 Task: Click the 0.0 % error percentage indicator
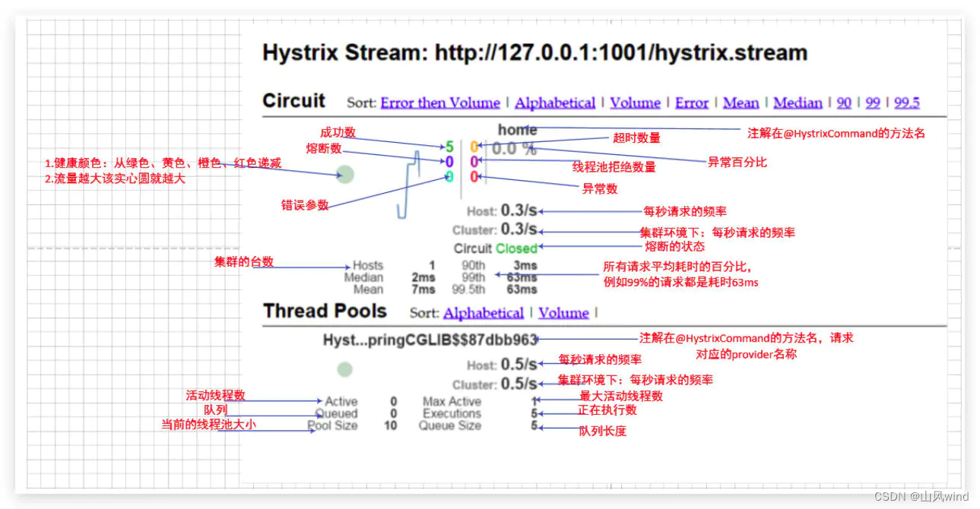point(515,149)
